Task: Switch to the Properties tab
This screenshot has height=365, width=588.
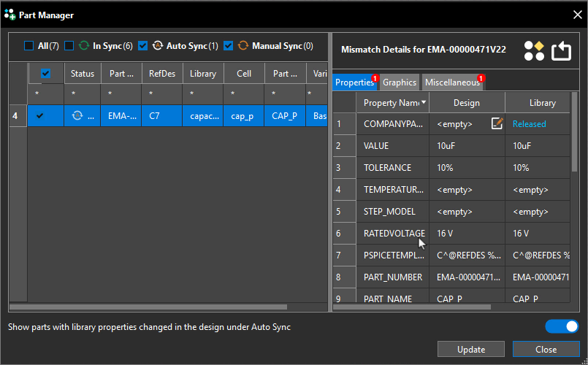Action: [x=354, y=82]
